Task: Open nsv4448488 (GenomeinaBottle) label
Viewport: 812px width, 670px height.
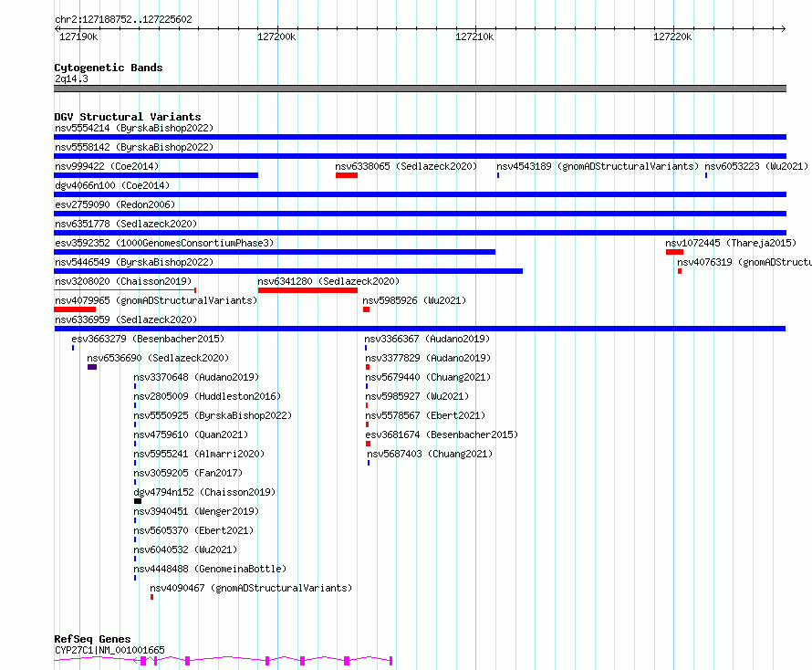Action: click(x=210, y=569)
